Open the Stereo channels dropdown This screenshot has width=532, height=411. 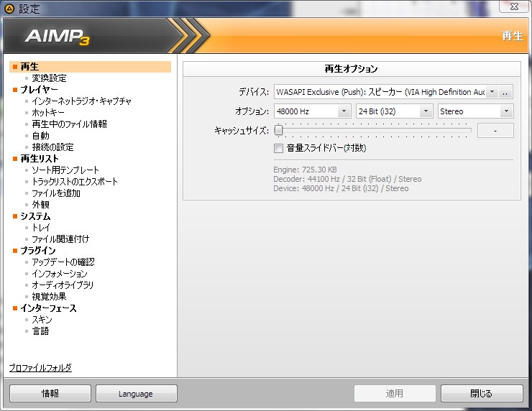click(x=506, y=111)
